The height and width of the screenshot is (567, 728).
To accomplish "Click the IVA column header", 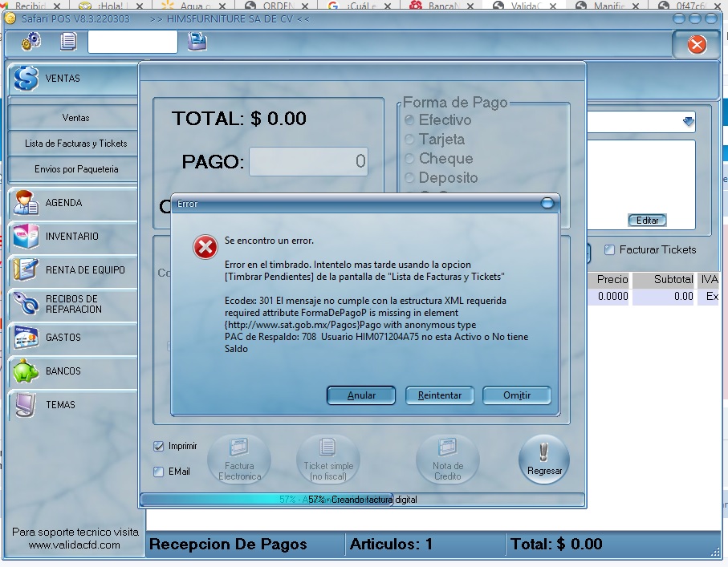I will point(709,279).
